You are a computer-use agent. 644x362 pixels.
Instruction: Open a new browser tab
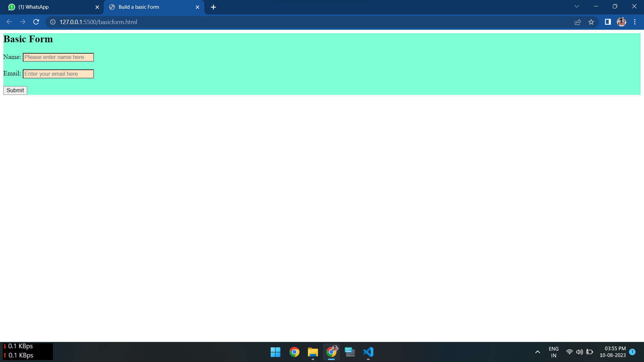(x=213, y=7)
